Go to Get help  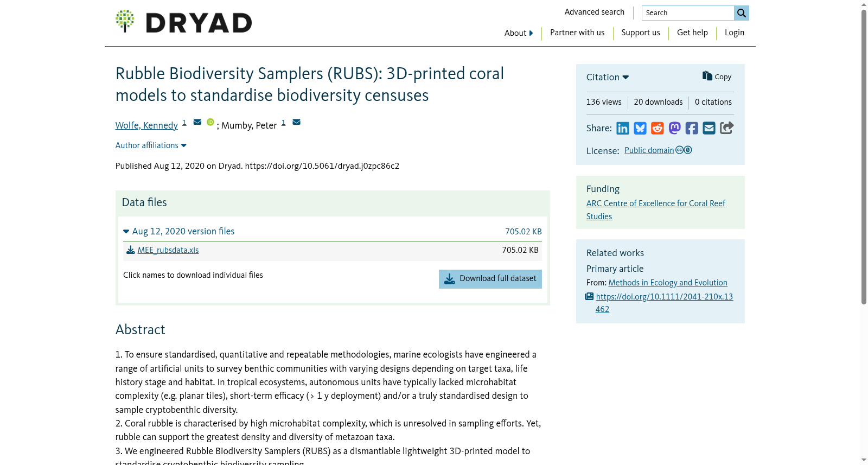(692, 33)
